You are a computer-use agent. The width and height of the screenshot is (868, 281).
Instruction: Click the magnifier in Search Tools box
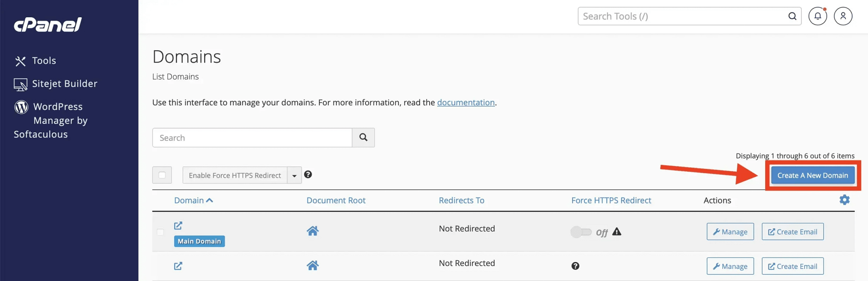click(x=792, y=16)
